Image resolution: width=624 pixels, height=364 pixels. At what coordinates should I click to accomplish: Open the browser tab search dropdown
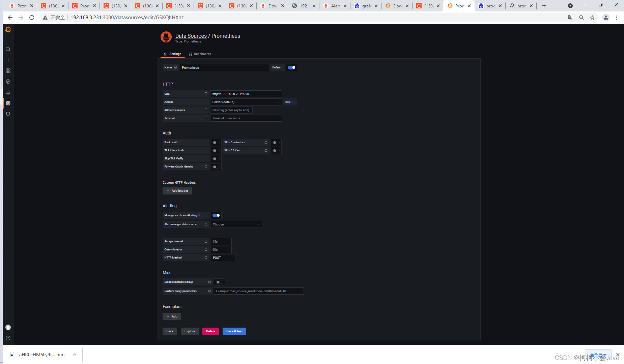click(570, 6)
